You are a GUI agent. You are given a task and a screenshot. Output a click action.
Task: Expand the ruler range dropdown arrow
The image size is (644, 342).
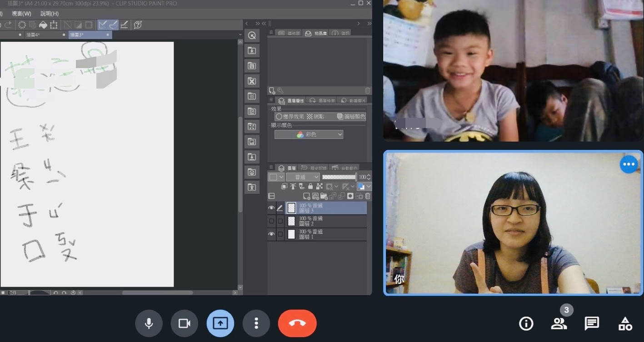point(353,186)
